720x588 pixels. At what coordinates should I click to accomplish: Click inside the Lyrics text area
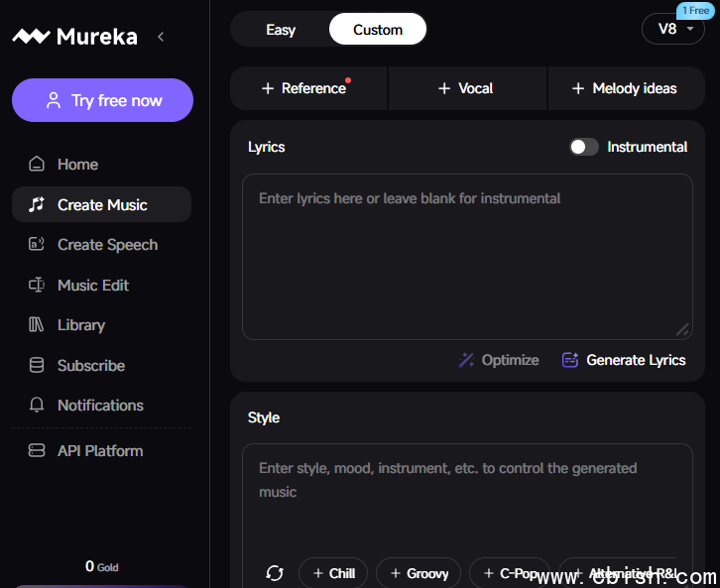(x=466, y=258)
